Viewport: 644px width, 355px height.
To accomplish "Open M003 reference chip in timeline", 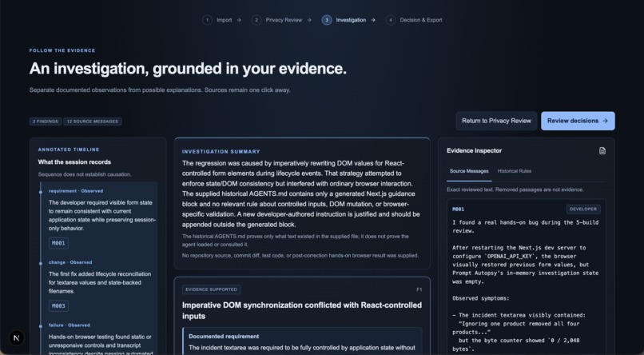I will pos(58,306).
